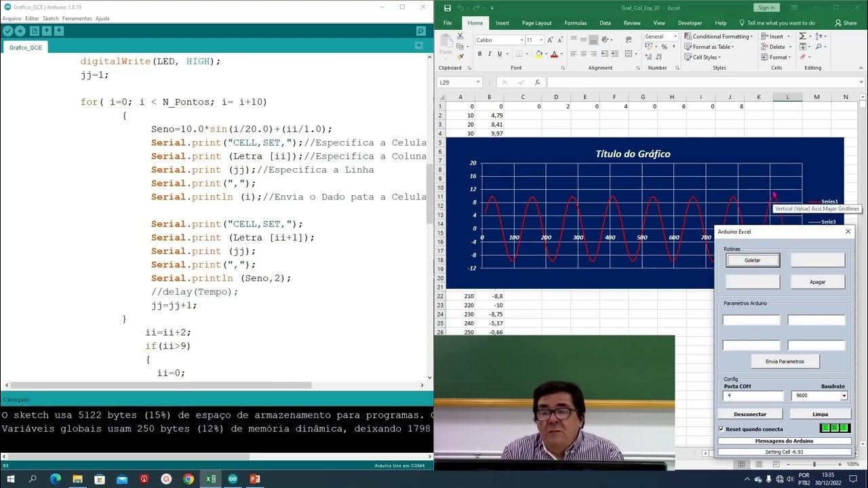Click the AutoSum sigma icon

[x=803, y=37]
